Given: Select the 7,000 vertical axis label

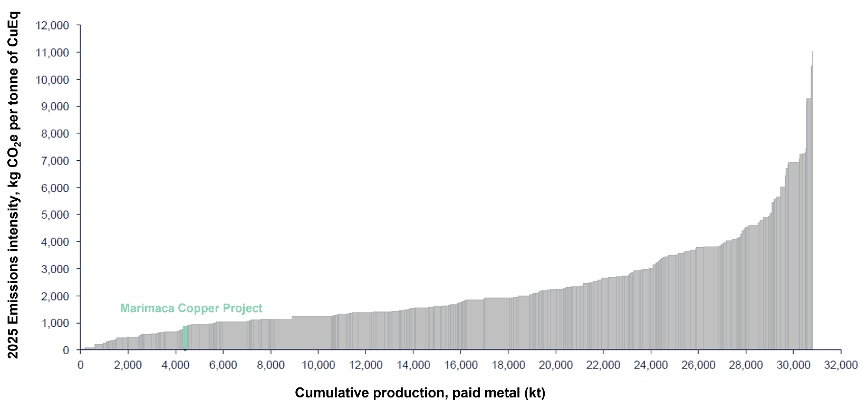Looking at the screenshot, I should click(x=54, y=161).
